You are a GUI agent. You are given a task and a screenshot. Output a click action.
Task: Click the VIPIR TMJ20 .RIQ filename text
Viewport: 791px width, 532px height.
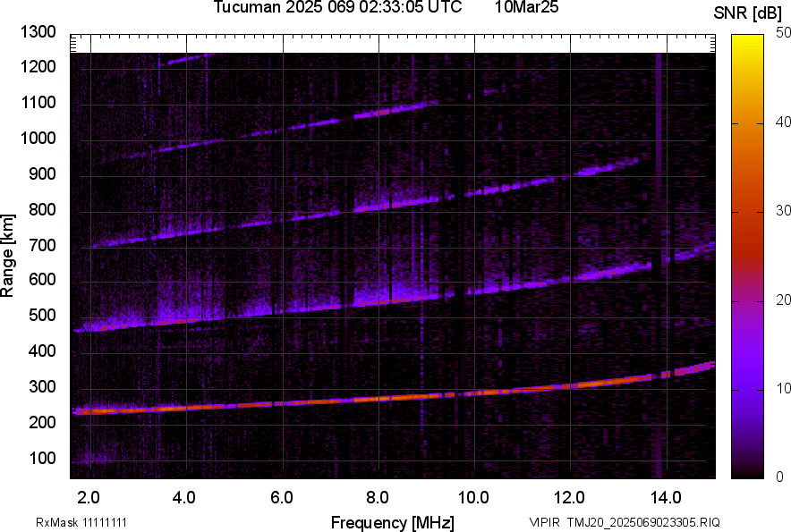625,522
